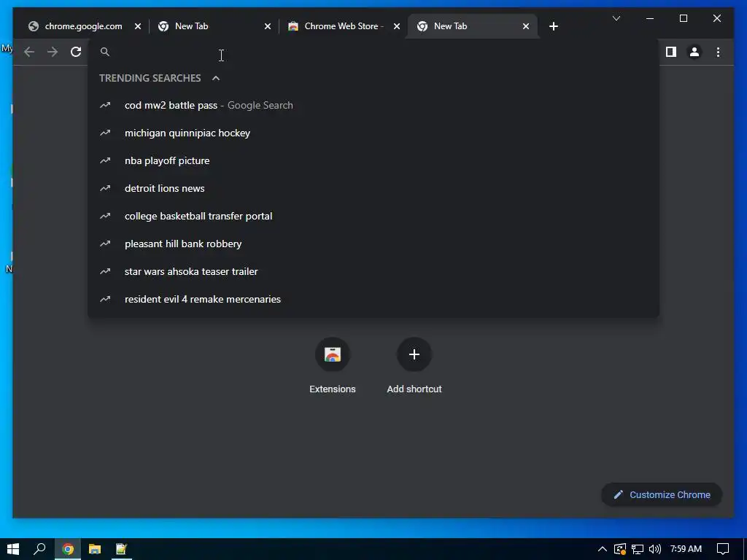Open the notification center icon

tap(723, 549)
